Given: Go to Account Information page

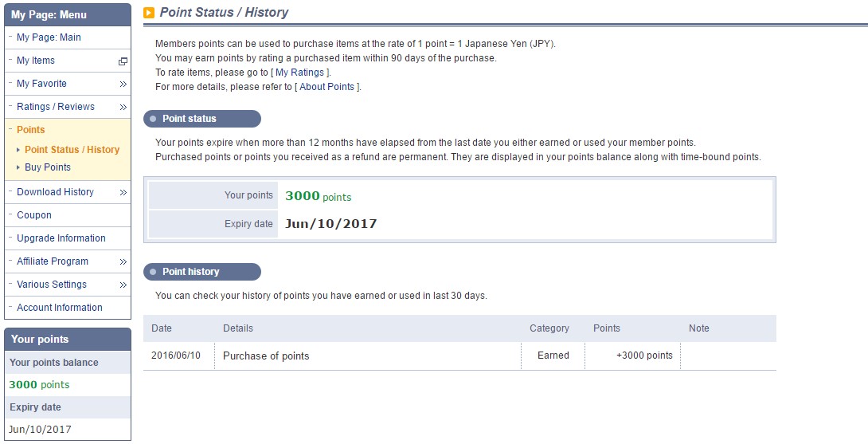Looking at the screenshot, I should click(x=59, y=308).
